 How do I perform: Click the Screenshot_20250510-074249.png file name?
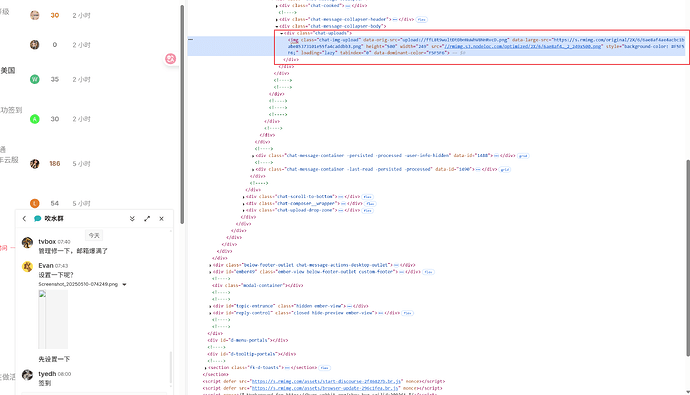coord(78,284)
